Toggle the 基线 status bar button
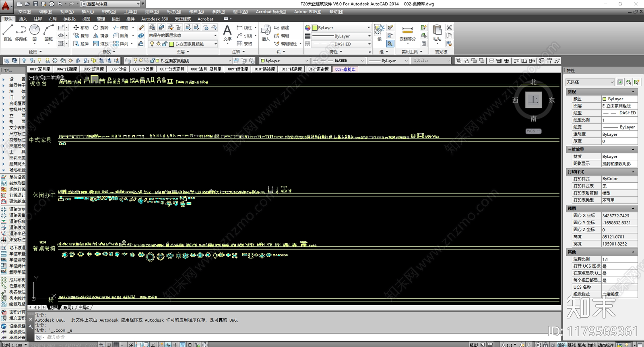This screenshot has height=347, width=644. 572,345
